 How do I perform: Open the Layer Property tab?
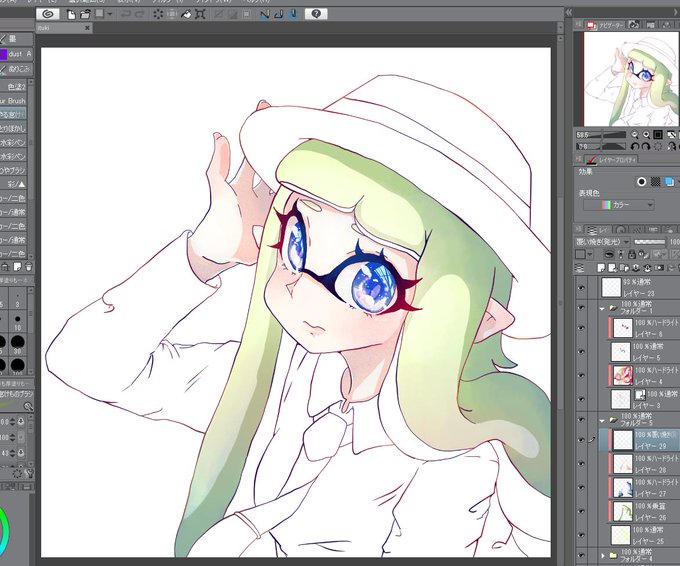[611, 160]
